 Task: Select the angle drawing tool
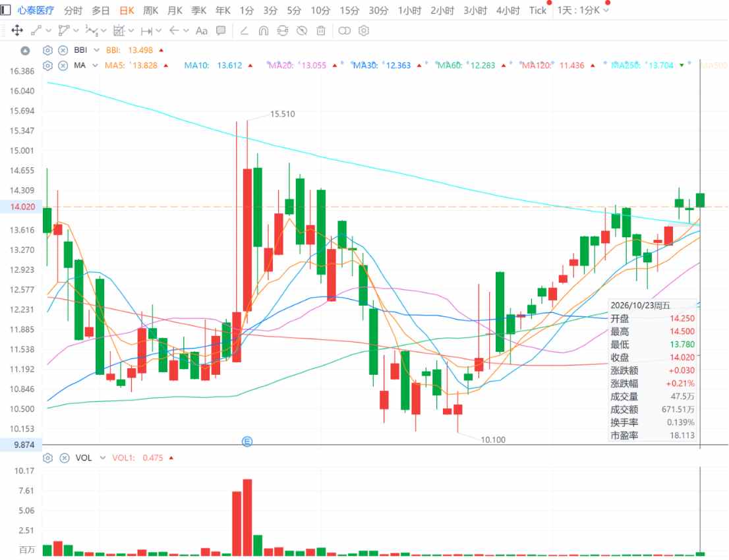coord(244,31)
